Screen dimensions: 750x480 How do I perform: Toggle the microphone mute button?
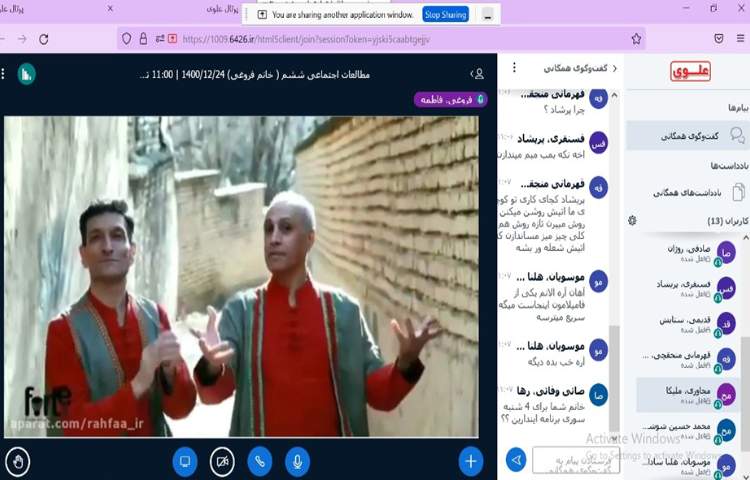tap(297, 461)
